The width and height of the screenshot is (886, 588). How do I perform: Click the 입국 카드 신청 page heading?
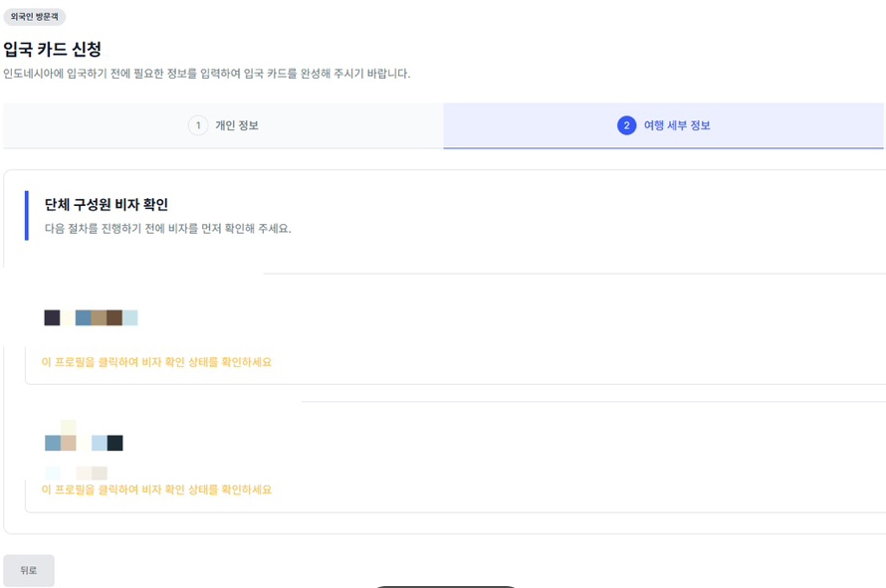pos(53,49)
